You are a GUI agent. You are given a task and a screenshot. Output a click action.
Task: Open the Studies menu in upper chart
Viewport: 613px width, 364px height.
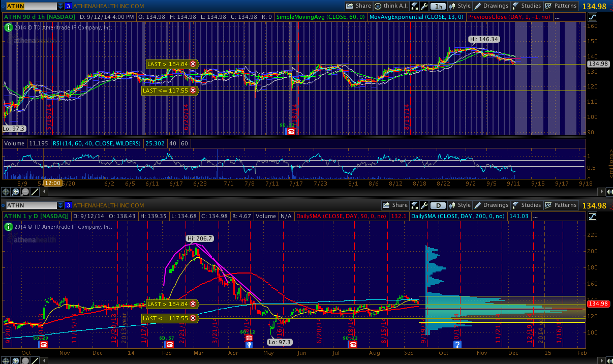pos(526,6)
